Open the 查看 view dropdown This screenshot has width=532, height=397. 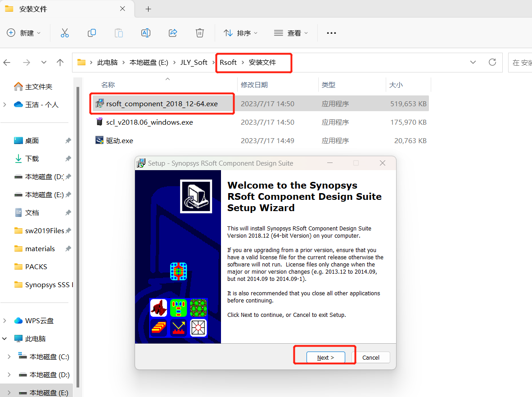291,33
